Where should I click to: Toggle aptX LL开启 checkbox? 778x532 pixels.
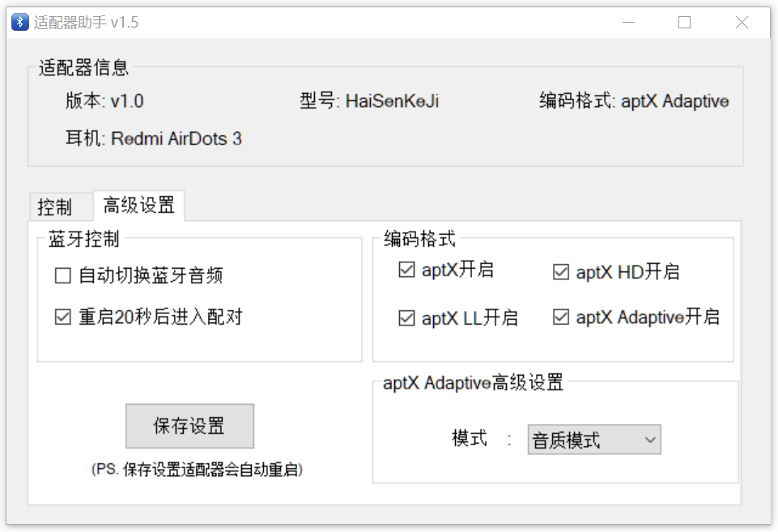[407, 318]
